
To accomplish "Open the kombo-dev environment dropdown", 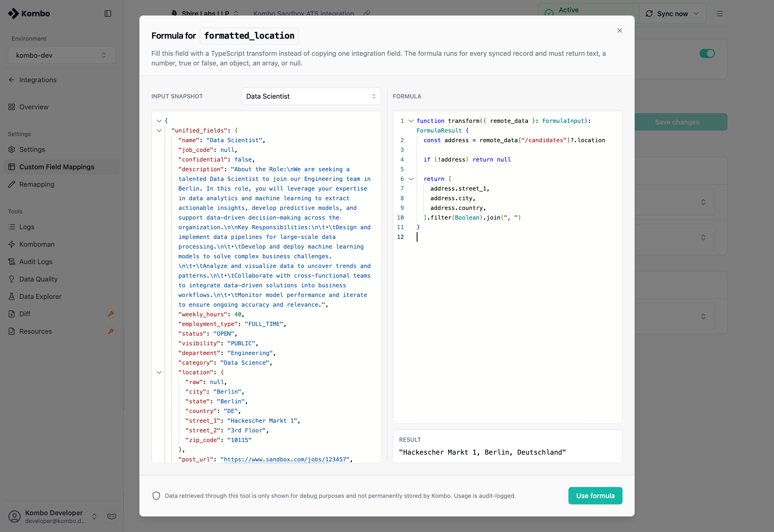I will point(62,55).
